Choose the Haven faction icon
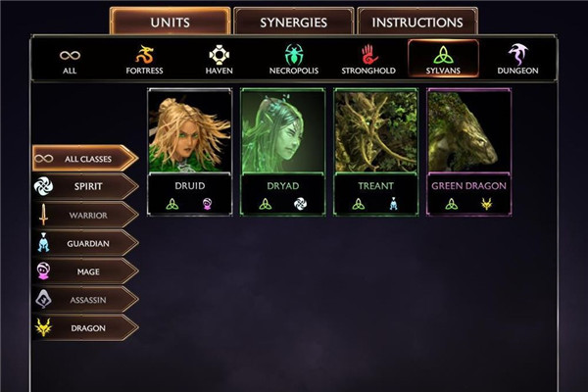The width and height of the screenshot is (588, 392). [219, 55]
